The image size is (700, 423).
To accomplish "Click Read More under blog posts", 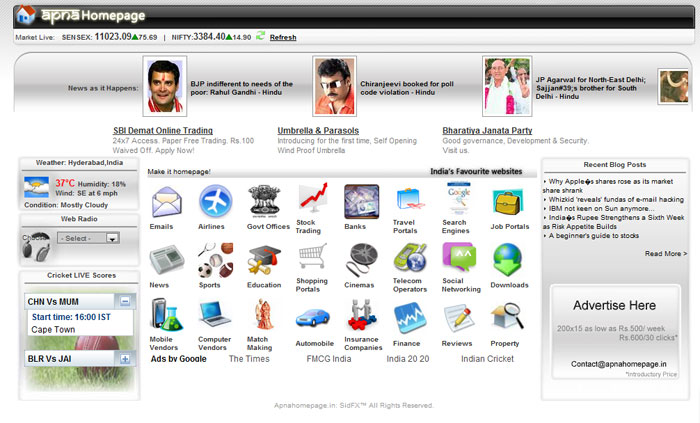I will [x=666, y=253].
